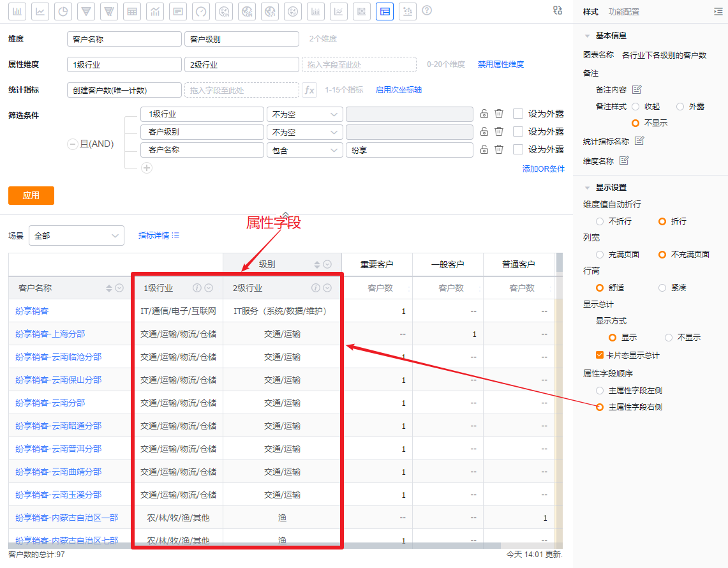Edit 备注内容 with the pencil icon
This screenshot has width=728, height=568.
(637, 89)
